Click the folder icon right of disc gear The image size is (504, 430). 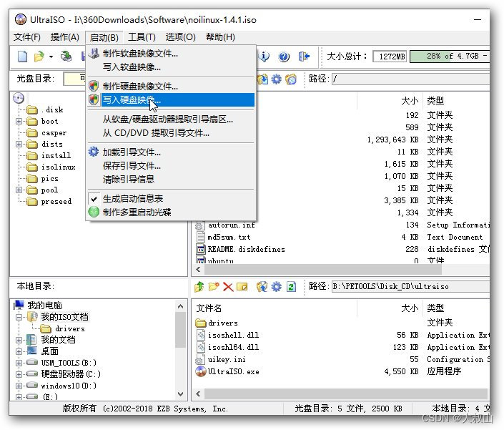[291, 79]
